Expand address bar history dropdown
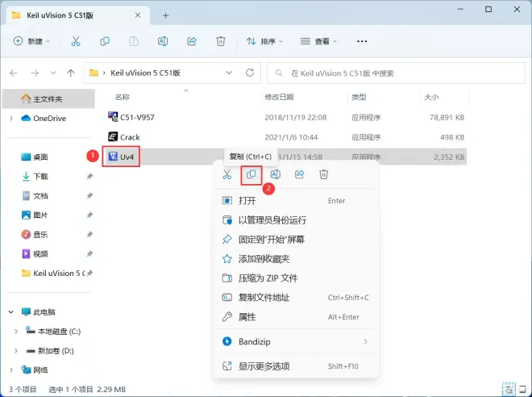 click(229, 73)
